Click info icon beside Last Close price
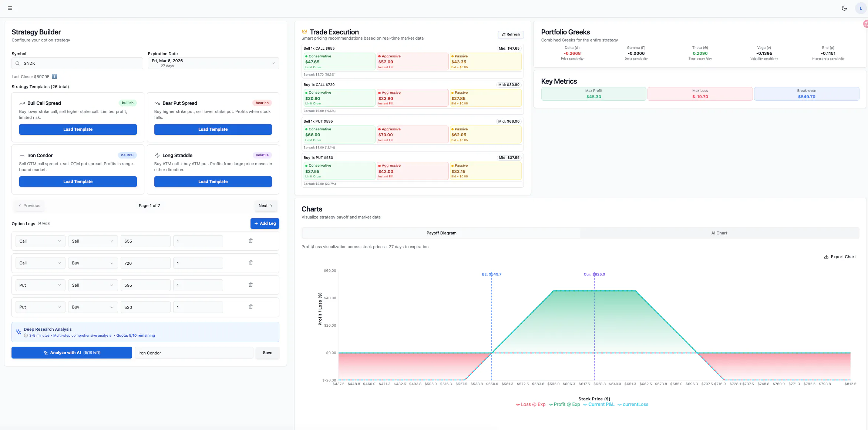868x430 pixels. pyautogui.click(x=54, y=77)
